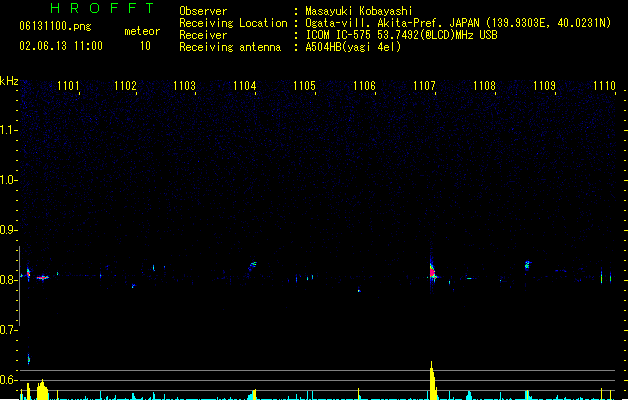Click the small echo below 0.8 near 1106
Viewport: 629px width, 400px height.
click(359, 290)
